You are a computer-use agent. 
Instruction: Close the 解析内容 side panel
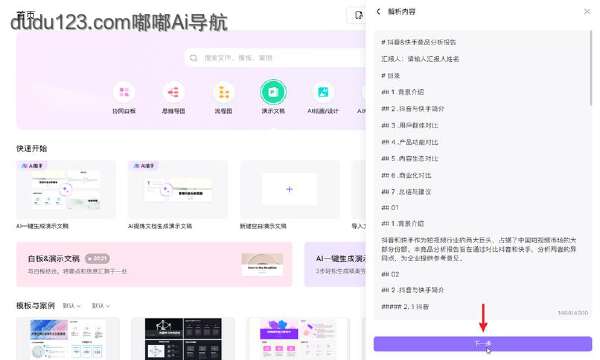pos(587,12)
